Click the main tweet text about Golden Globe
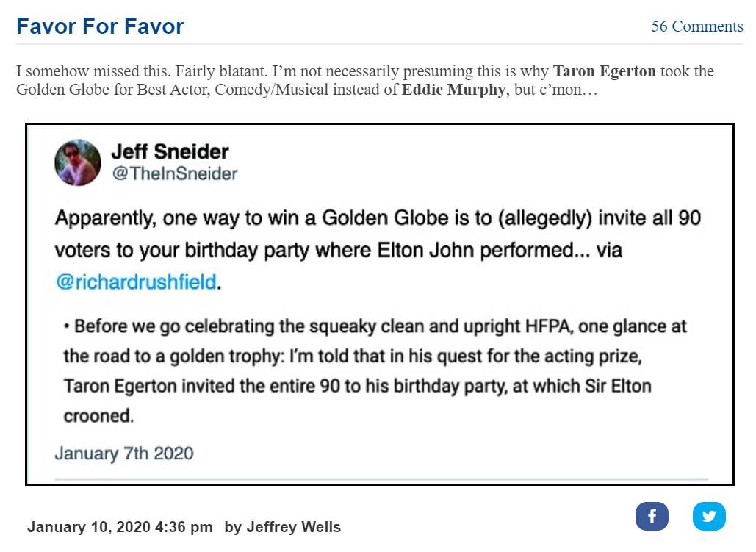This screenshot has width=756, height=552. tap(378, 250)
